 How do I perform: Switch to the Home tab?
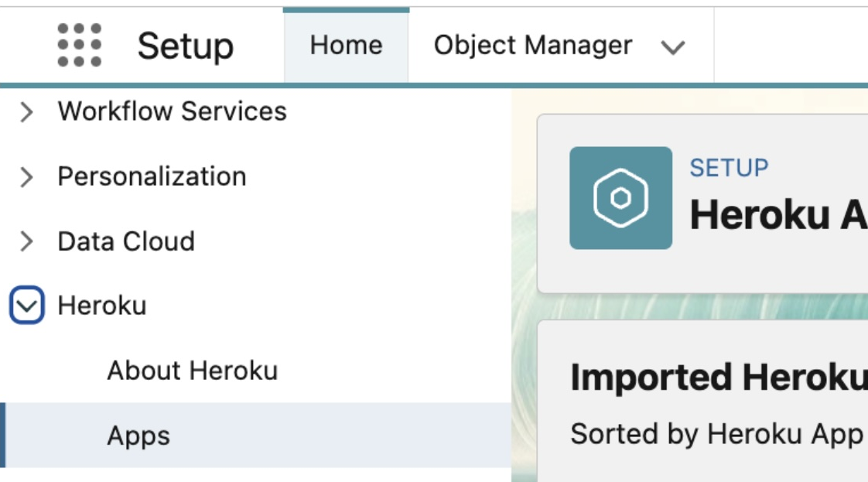point(346,45)
